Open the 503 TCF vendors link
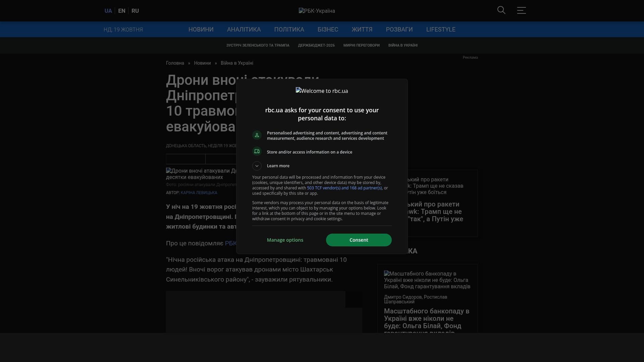The height and width of the screenshot is (362, 644). pos(344,188)
